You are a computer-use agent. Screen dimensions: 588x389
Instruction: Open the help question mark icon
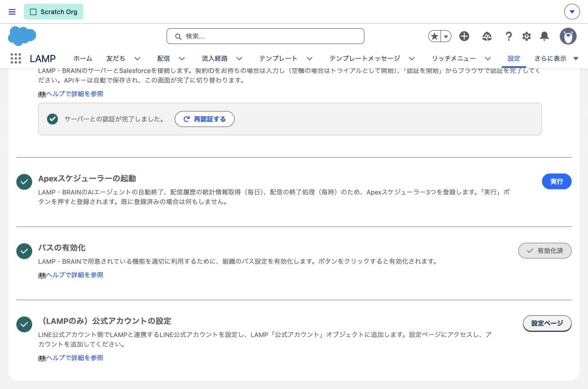click(x=508, y=36)
